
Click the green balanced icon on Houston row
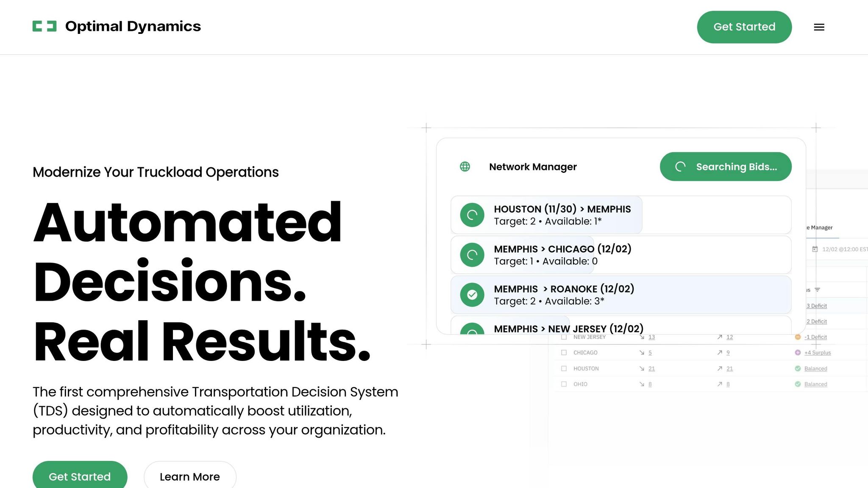point(798,369)
